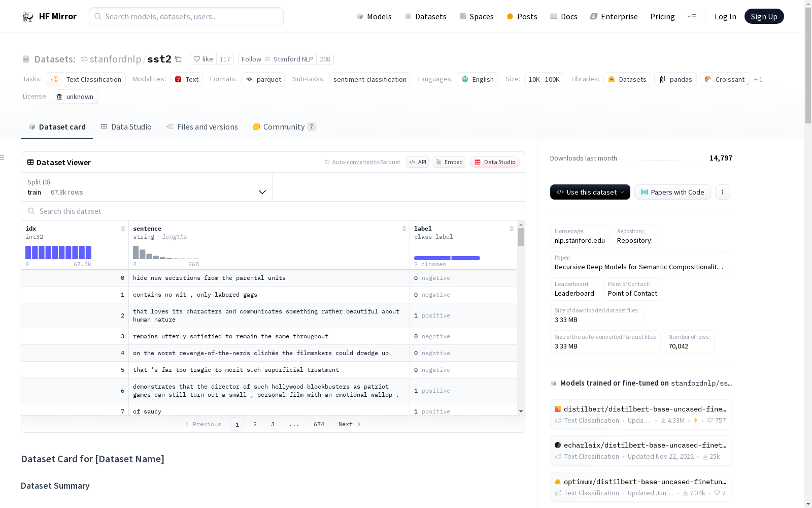Open the Pricing page
The width and height of the screenshot is (812, 508).
[x=662, y=16]
